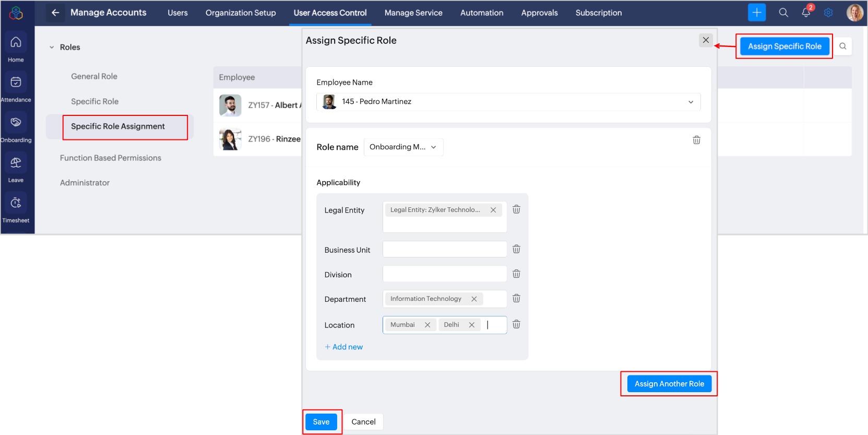Screen dimensions: 868x435
Task: Collapse the Roles tree section
Action: point(52,48)
